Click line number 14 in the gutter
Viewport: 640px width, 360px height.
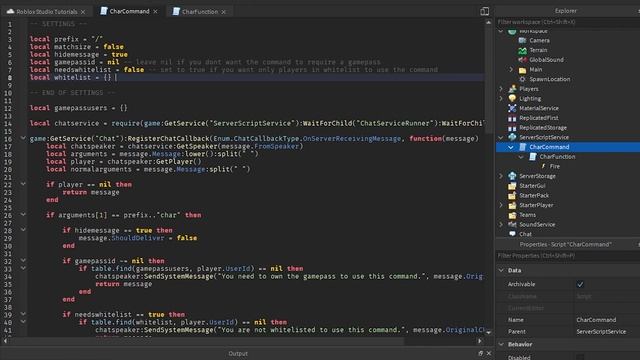tap(8, 124)
